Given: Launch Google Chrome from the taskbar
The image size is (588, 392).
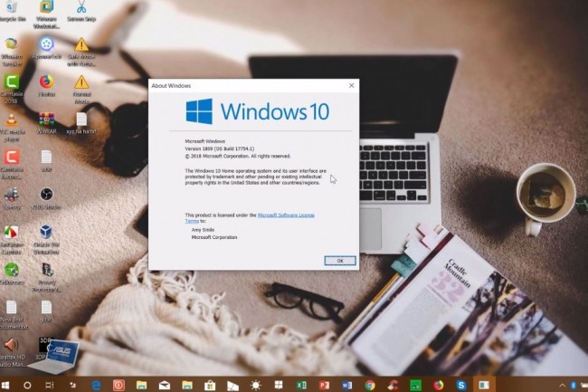Looking at the screenshot, I should 370,385.
